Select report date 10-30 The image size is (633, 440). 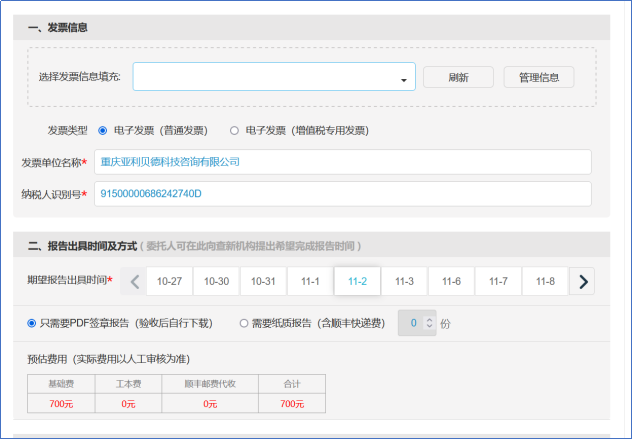click(x=216, y=281)
